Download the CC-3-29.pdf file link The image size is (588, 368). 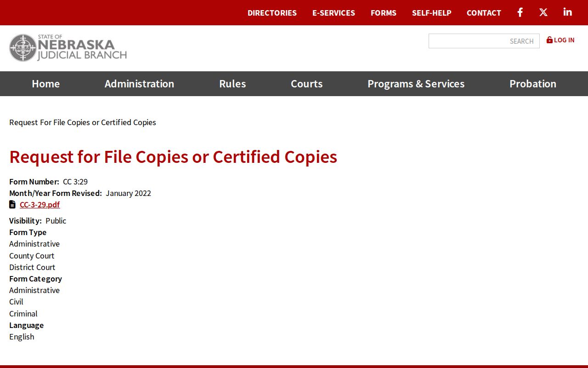[x=40, y=205]
